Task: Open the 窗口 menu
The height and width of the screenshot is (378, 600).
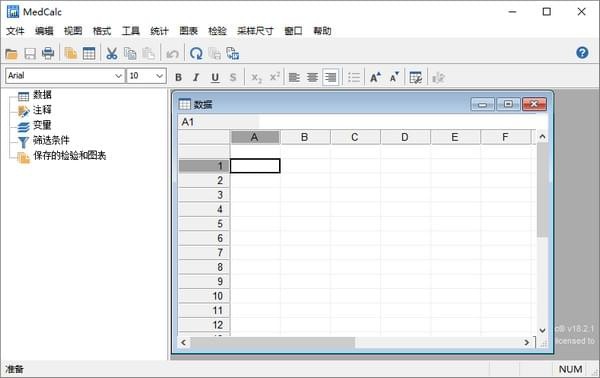Action: tap(293, 31)
